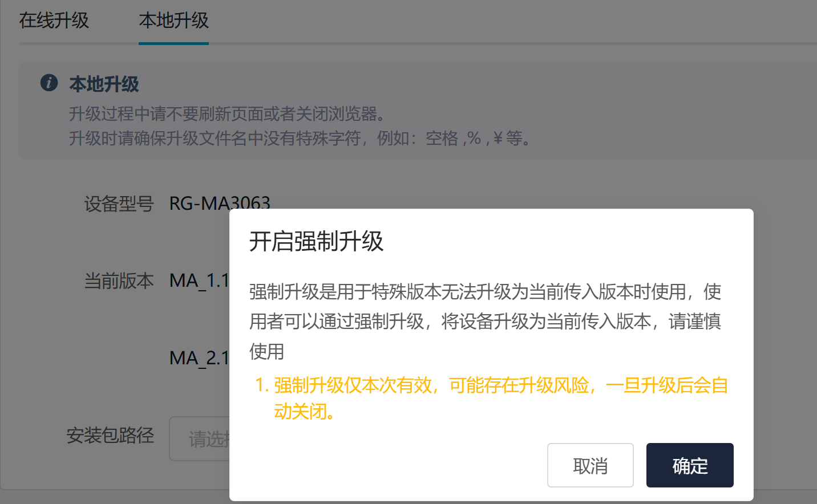
Task: Click the MA_2.1 version text
Action: [x=199, y=358]
